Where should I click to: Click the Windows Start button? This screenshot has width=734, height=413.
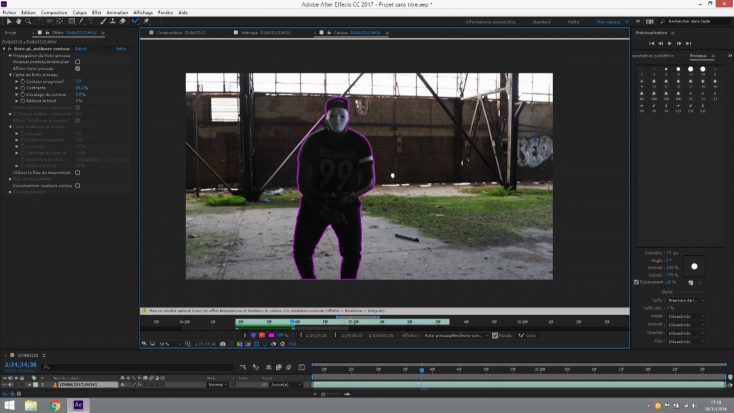click(9, 406)
